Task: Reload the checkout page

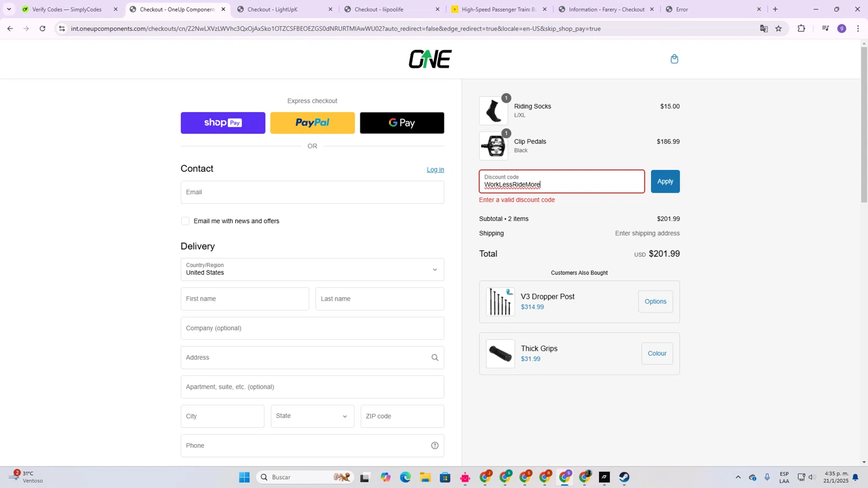Action: coord(42,28)
